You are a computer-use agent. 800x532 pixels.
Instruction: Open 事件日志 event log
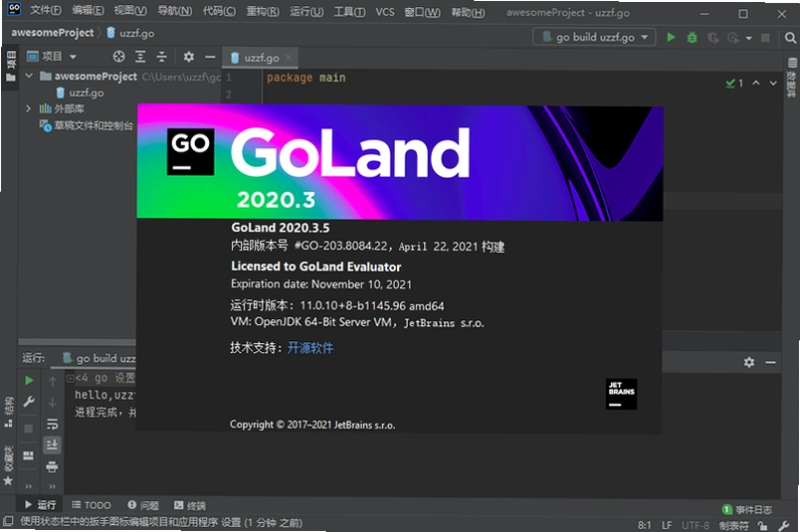pos(747,509)
